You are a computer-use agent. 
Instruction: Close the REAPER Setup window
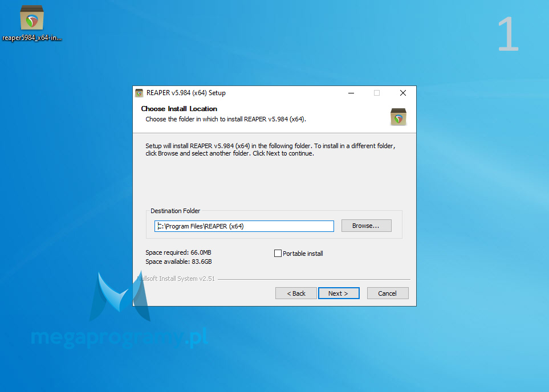[x=403, y=93]
